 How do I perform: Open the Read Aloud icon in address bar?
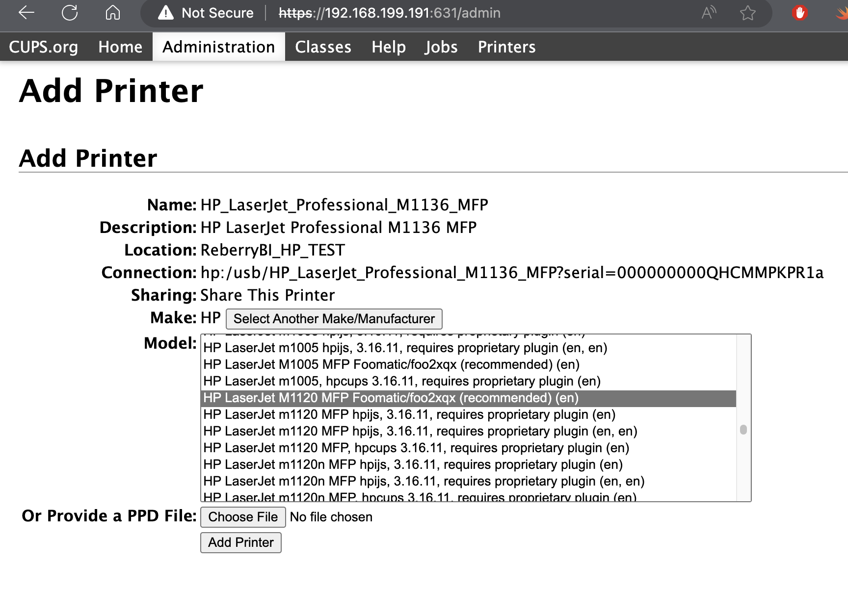(x=709, y=13)
